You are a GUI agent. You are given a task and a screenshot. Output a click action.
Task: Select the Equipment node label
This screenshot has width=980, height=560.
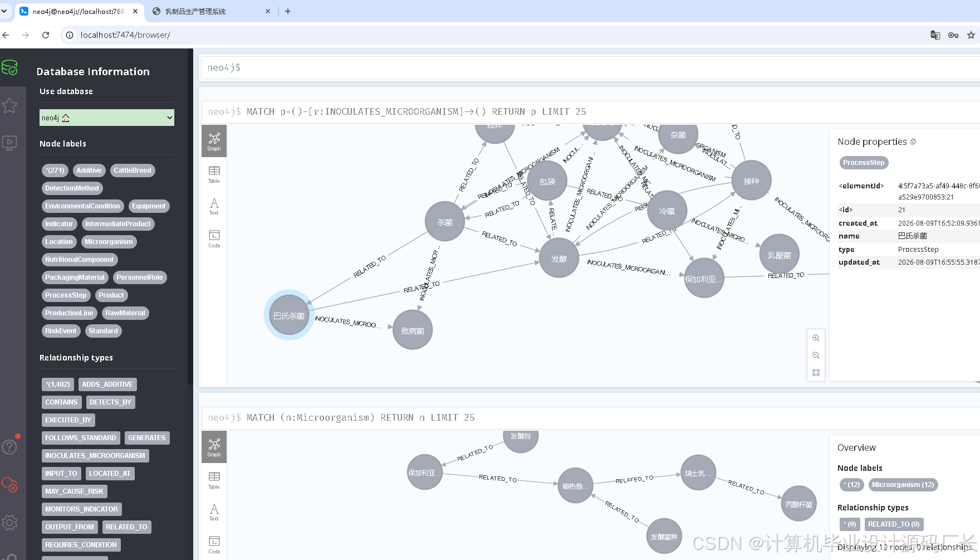click(149, 206)
